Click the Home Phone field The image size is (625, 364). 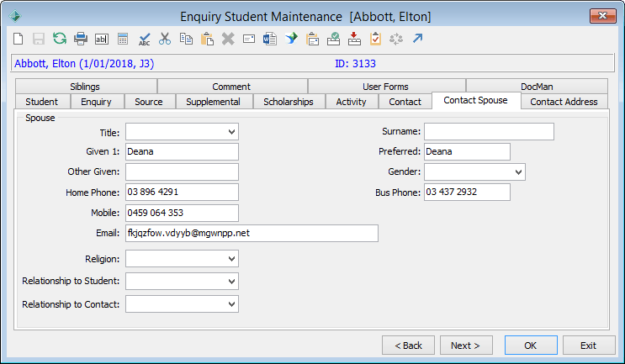pos(183,192)
